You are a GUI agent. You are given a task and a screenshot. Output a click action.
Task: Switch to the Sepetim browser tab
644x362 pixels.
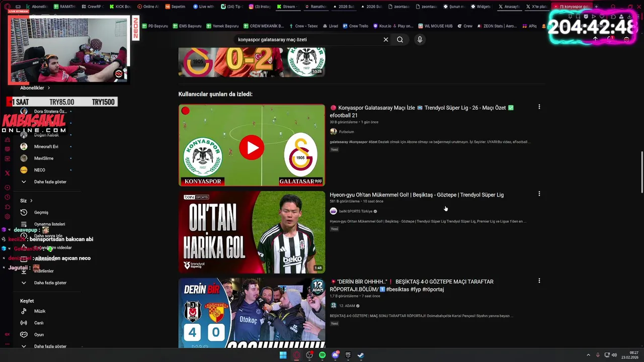click(x=175, y=7)
